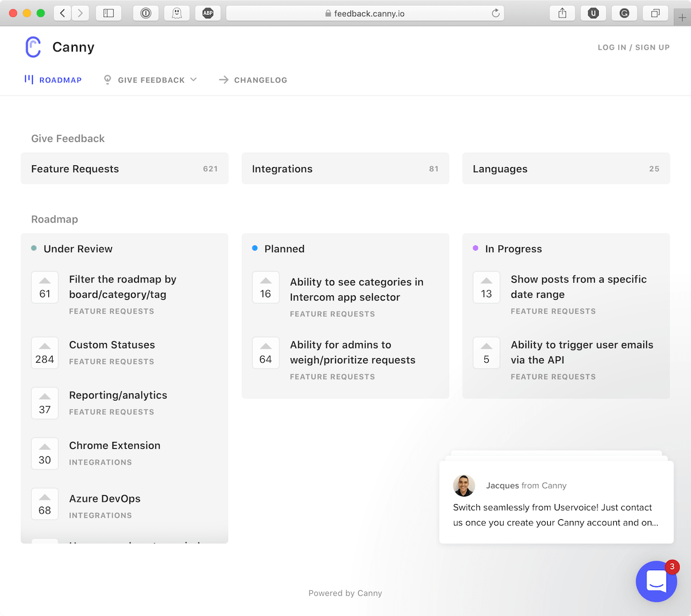Click the uBlock shield extension icon

[x=593, y=13]
